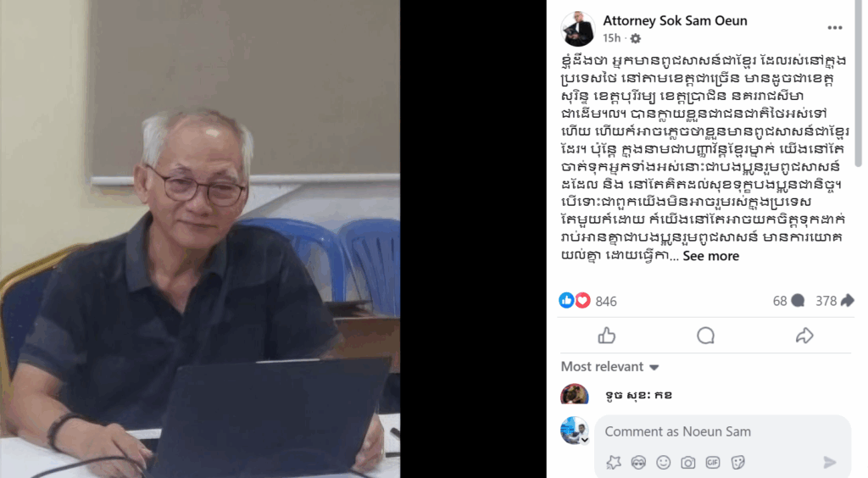Click the Share arrow button
Screen dimensions: 868x478
(804, 336)
